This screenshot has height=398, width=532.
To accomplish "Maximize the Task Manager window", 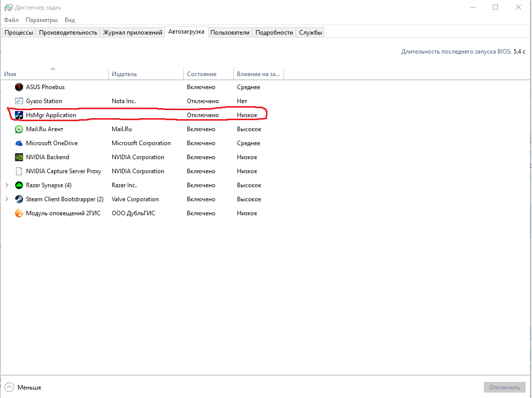I will click(x=495, y=7).
